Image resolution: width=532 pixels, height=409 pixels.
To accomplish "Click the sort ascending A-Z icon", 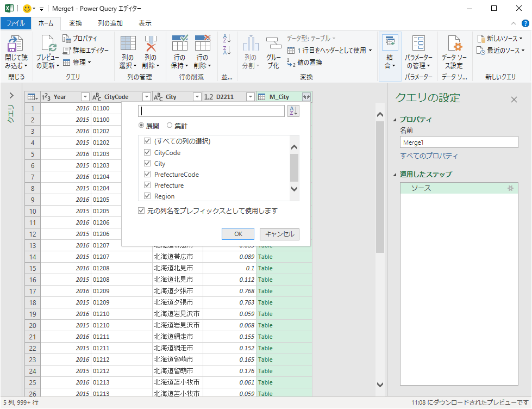I will click(227, 39).
